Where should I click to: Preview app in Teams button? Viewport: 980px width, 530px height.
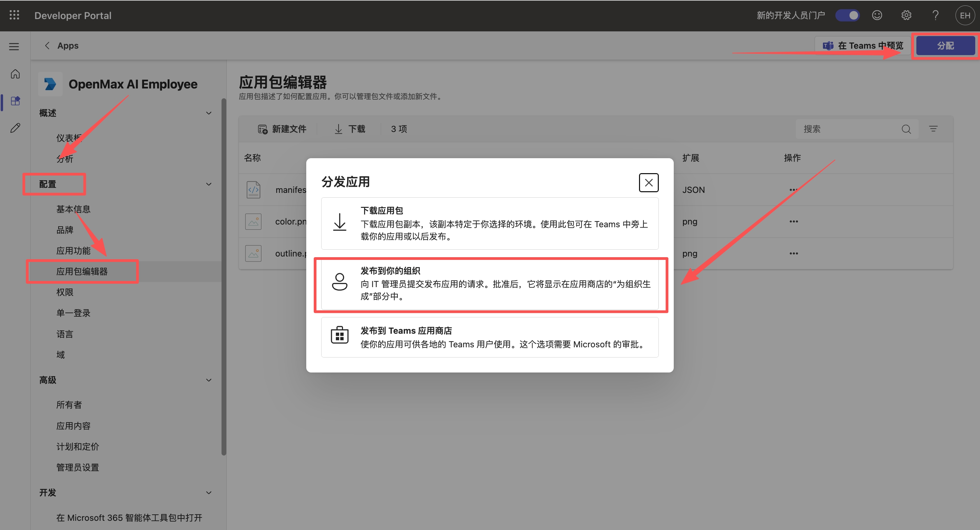coord(863,46)
